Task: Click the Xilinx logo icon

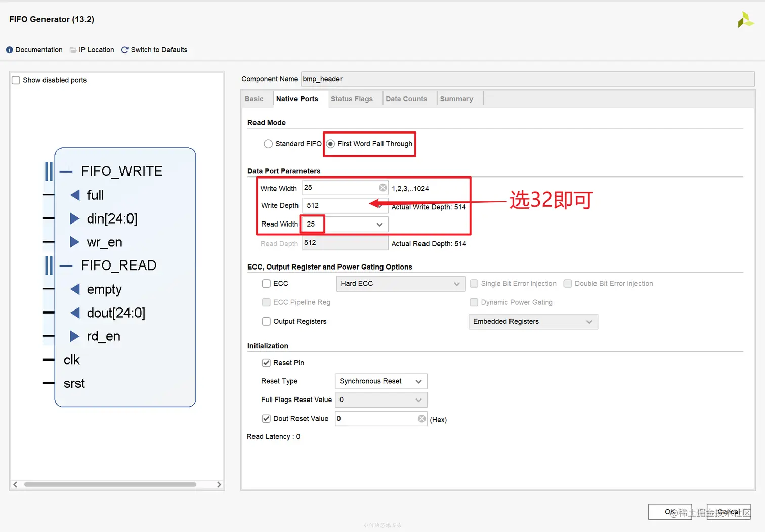Action: click(745, 20)
